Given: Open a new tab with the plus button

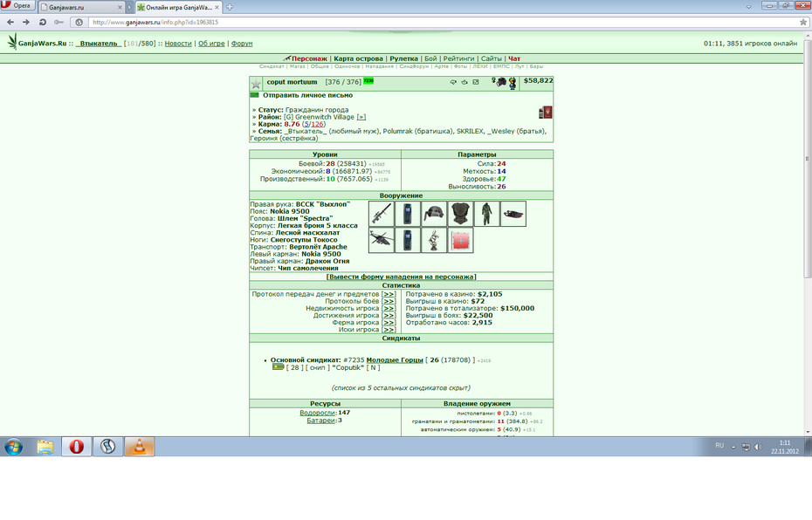Looking at the screenshot, I should [x=230, y=7].
